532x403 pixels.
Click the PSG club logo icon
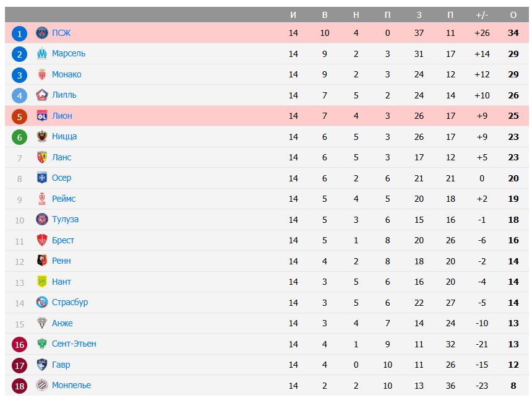pyautogui.click(x=41, y=33)
